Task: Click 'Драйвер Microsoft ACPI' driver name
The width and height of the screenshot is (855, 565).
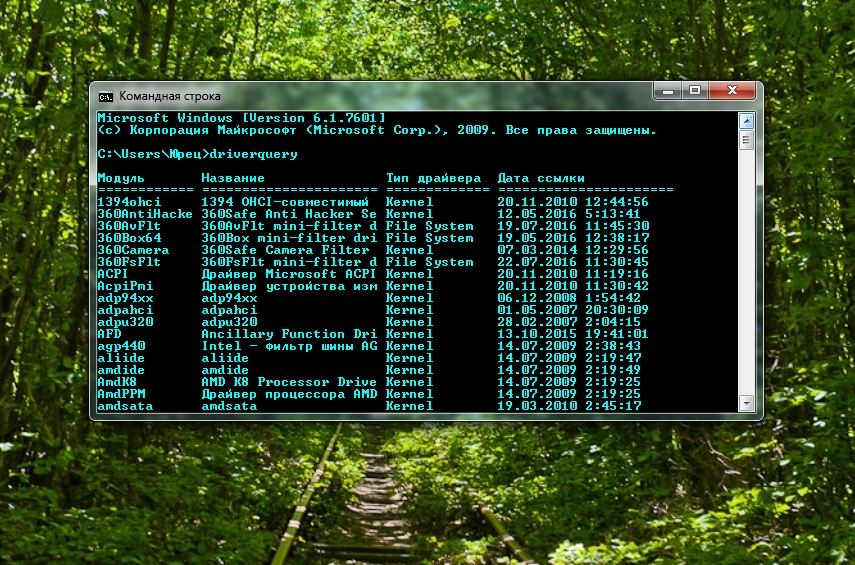Action: coord(289,274)
